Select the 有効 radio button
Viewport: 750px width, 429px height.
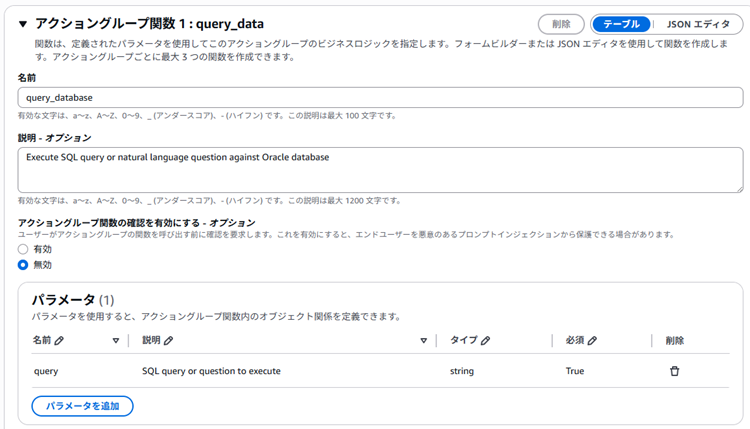coord(23,248)
